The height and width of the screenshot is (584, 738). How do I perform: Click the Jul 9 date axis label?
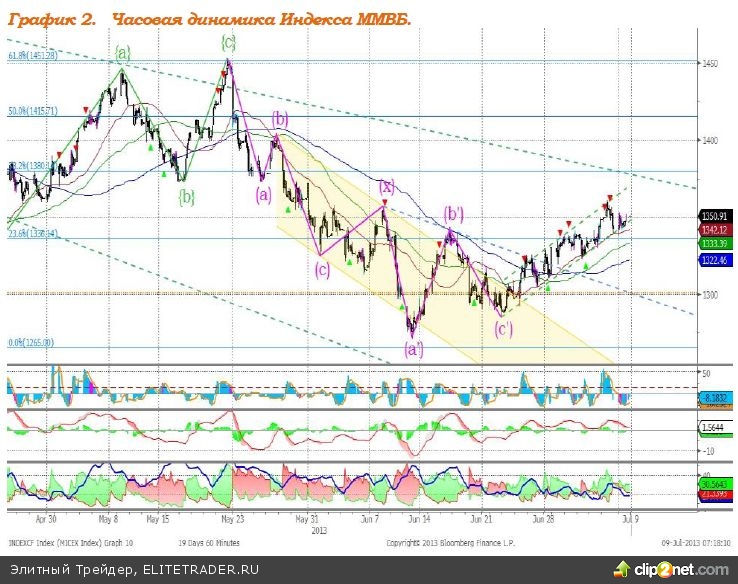(631, 519)
